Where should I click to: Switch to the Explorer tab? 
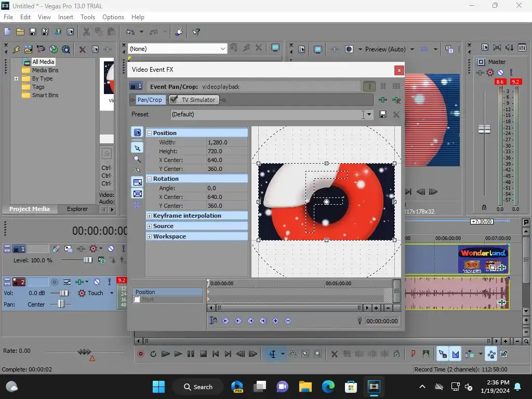(x=77, y=209)
